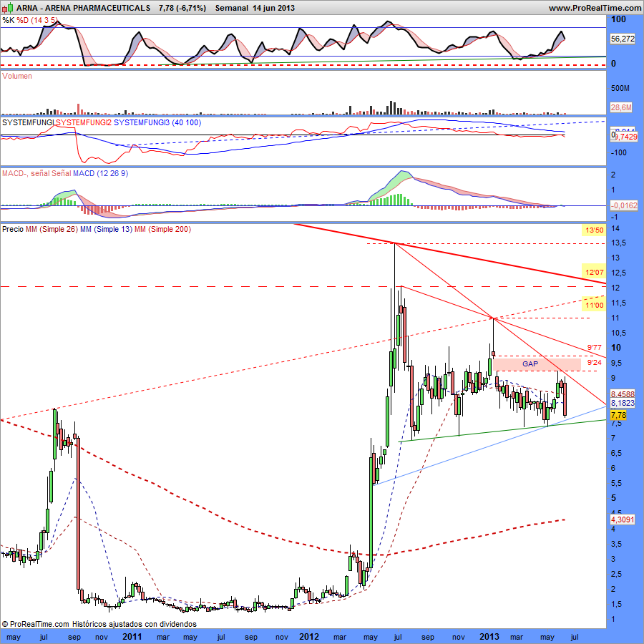
Task: Open the www.ProRealTime.com link
Action: (x=595, y=8)
